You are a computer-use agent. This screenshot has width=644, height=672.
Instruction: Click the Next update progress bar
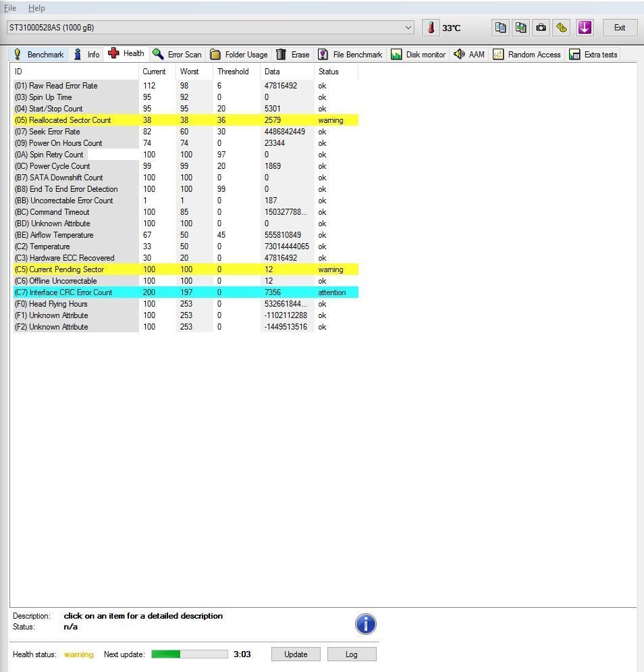pos(190,654)
